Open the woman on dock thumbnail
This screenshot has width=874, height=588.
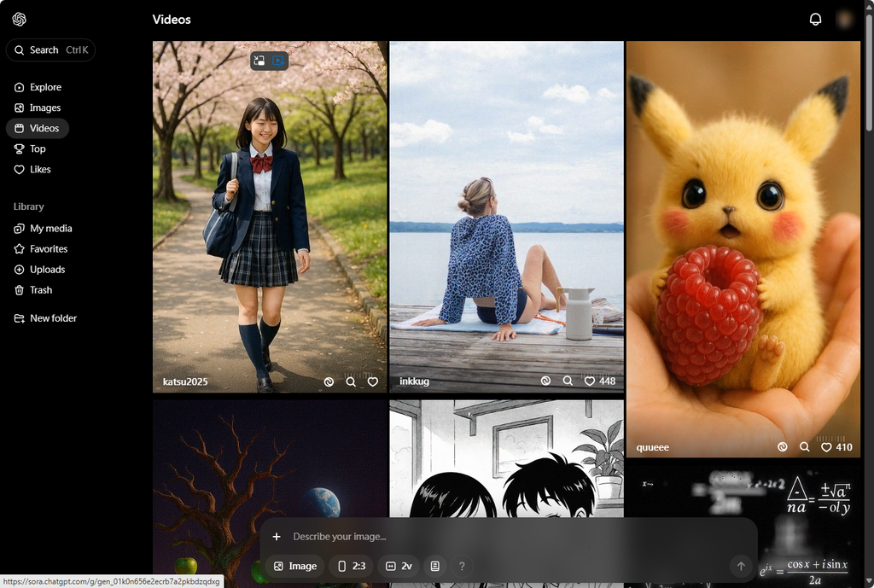507,217
